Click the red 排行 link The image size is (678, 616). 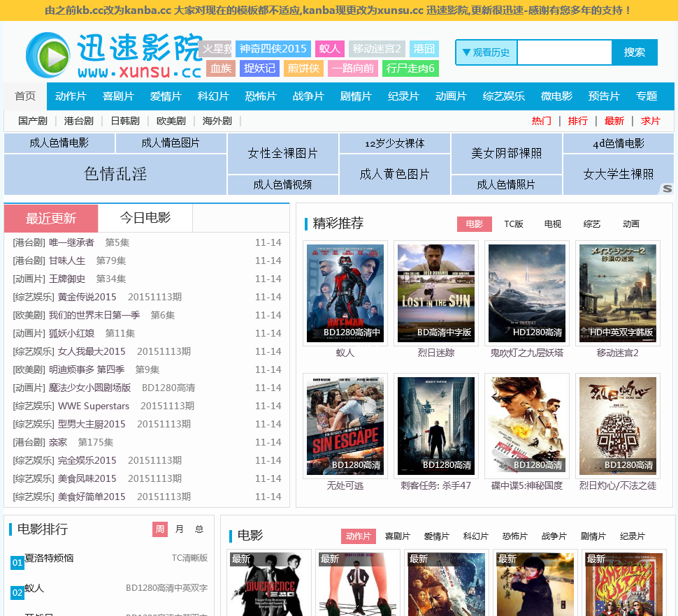point(577,121)
